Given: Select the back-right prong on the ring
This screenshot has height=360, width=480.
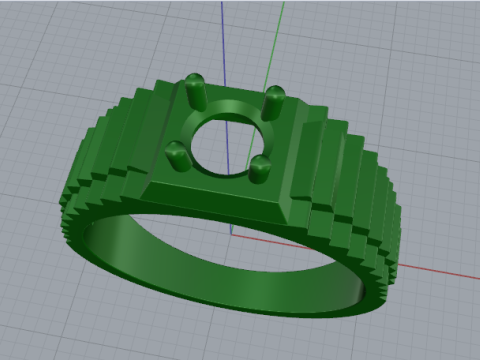Looking at the screenshot, I should (272, 103).
